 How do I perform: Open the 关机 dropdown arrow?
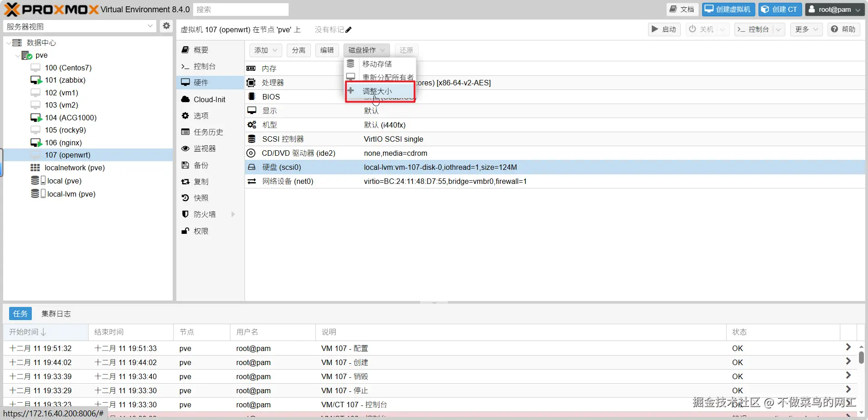[x=723, y=30]
